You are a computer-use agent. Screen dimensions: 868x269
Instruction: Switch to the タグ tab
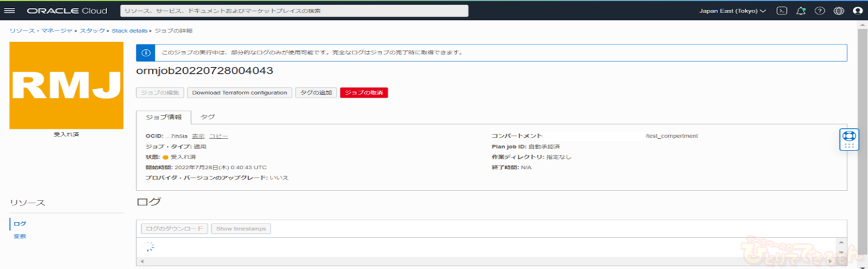[x=207, y=117]
